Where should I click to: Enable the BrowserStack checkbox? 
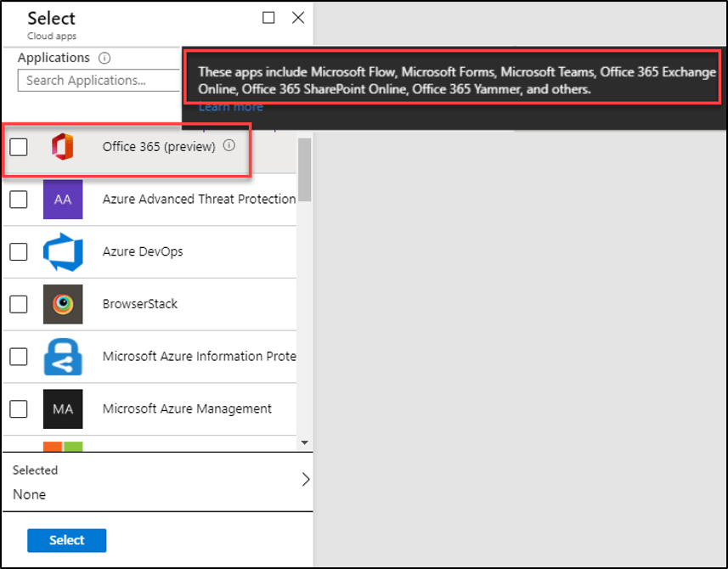(x=19, y=304)
